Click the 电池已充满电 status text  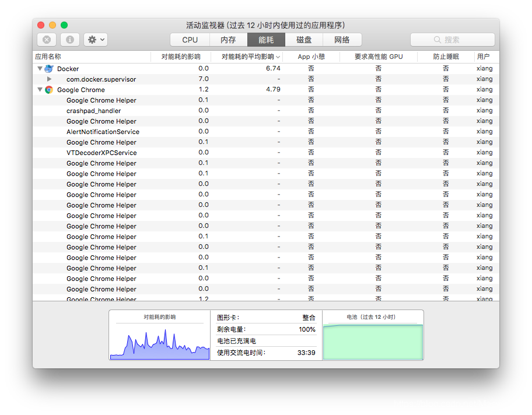pyautogui.click(x=236, y=341)
